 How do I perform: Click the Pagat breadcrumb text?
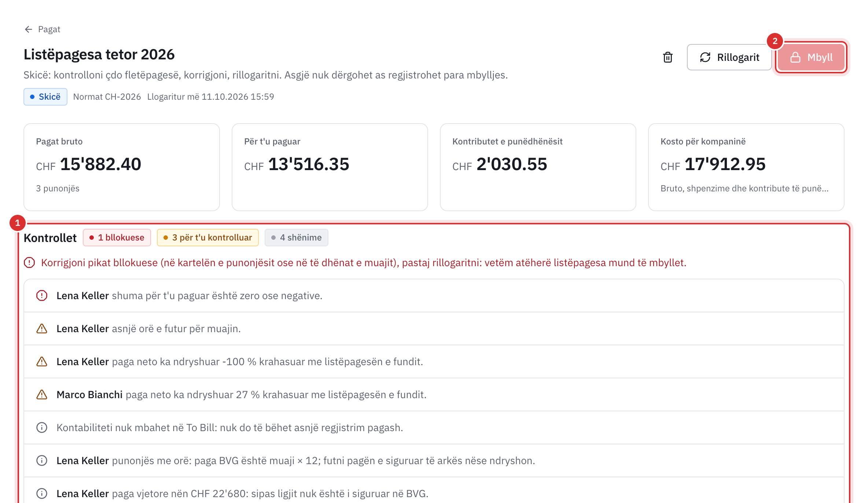click(49, 29)
